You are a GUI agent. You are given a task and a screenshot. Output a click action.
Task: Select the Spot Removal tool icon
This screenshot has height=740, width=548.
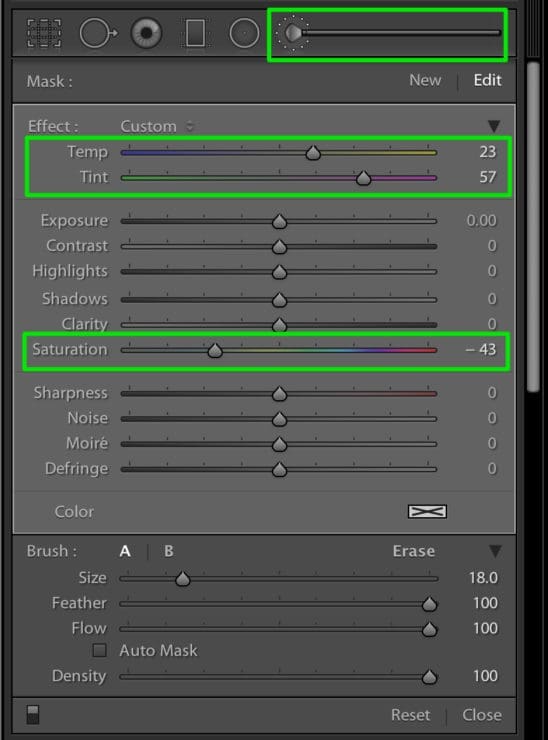pyautogui.click(x=98, y=33)
